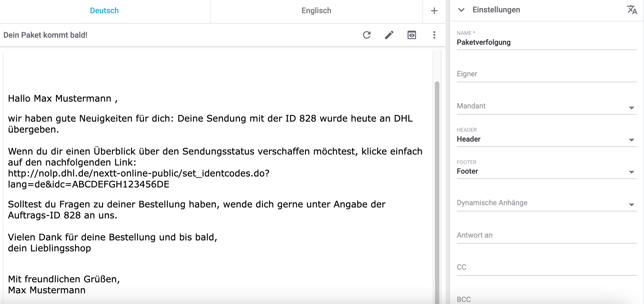Image resolution: width=644 pixels, height=304 pixels.
Task: Click the Eigner input field
Action: coord(546,74)
